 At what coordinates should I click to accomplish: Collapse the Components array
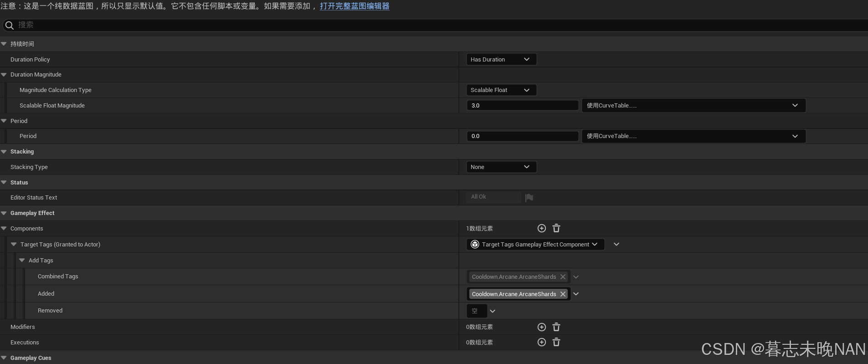(4, 228)
